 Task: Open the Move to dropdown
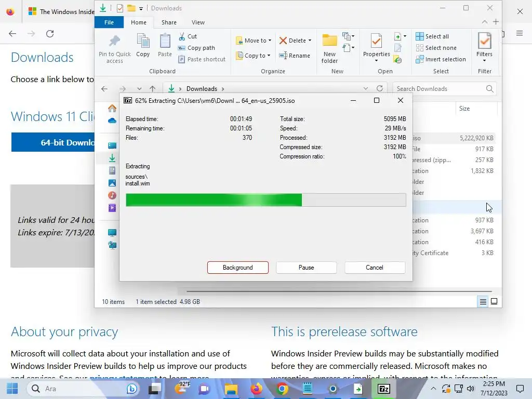[x=254, y=41]
